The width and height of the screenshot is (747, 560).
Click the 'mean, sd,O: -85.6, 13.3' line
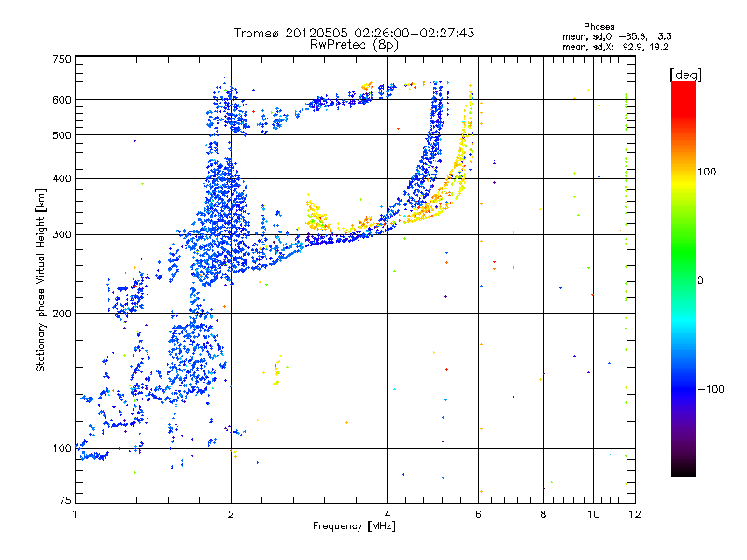tap(617, 36)
